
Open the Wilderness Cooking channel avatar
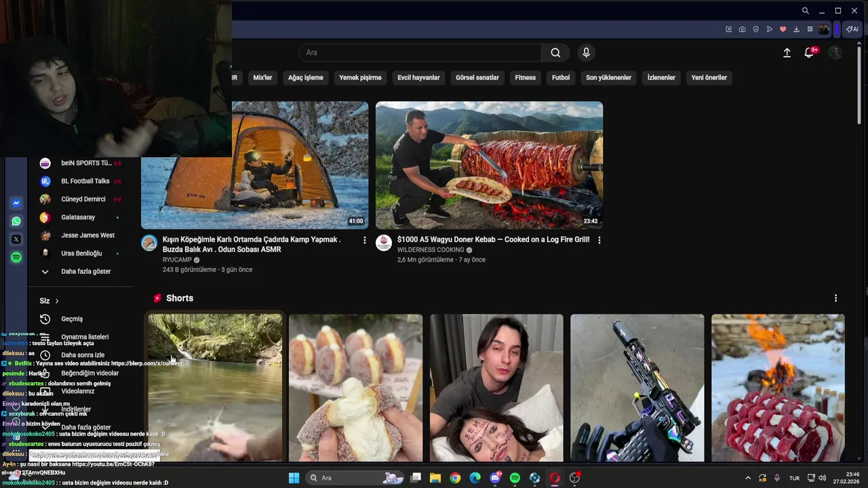(384, 243)
